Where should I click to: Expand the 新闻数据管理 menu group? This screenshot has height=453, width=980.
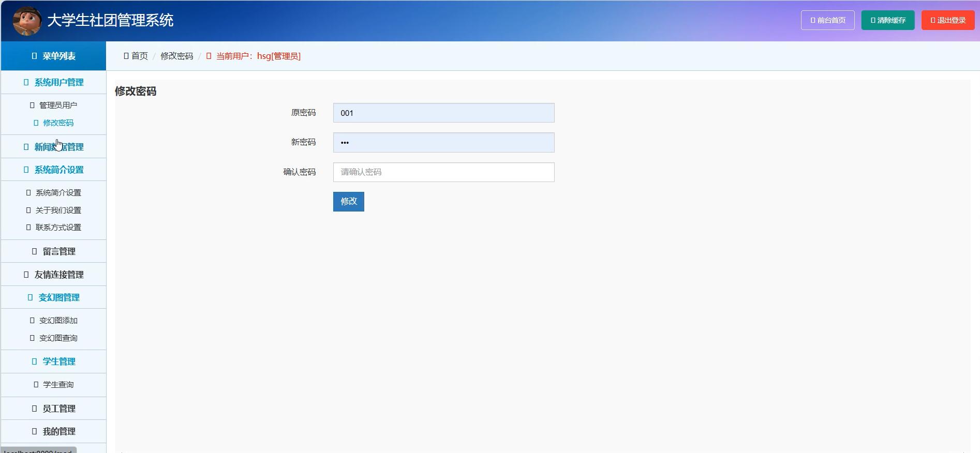pos(53,147)
